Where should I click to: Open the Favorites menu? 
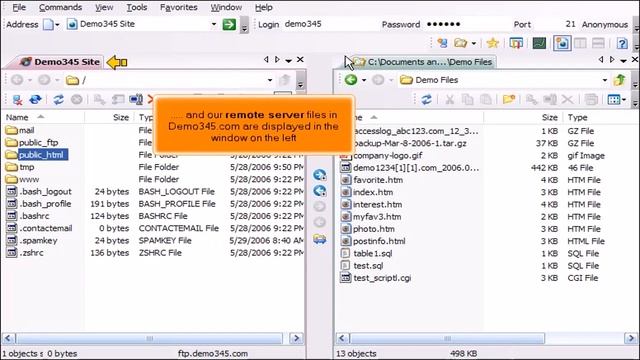(178, 7)
